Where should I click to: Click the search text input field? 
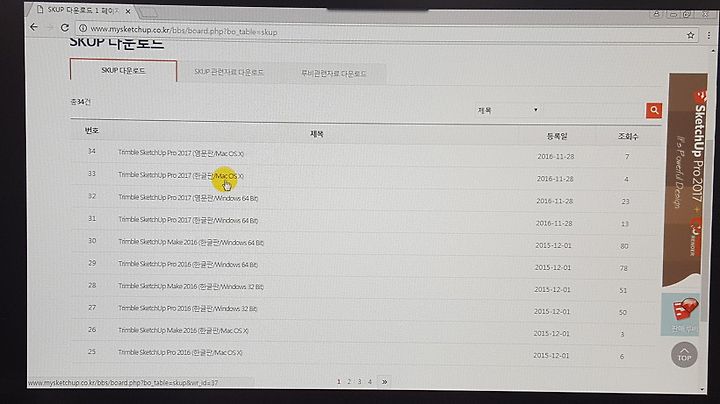[x=593, y=110]
